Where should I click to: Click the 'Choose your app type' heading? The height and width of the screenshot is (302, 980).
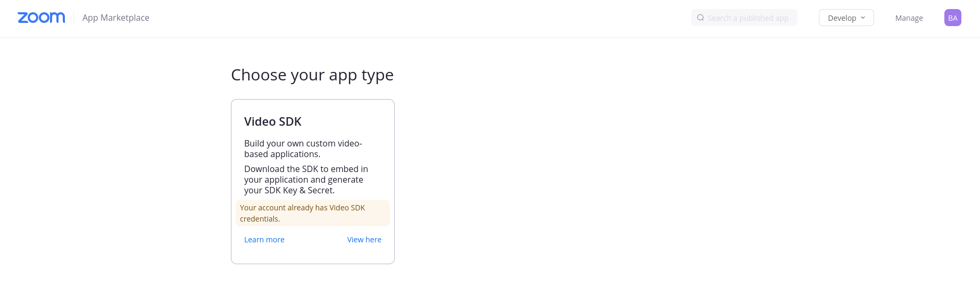pos(312,75)
